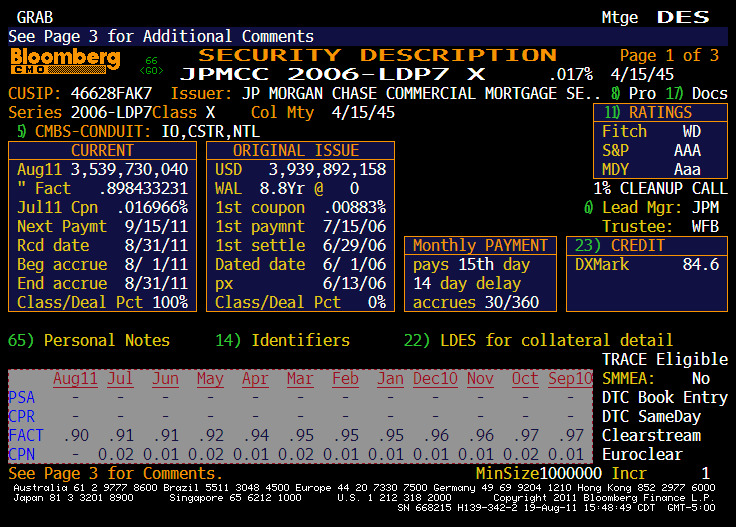Select the Jan column header

coord(390,378)
